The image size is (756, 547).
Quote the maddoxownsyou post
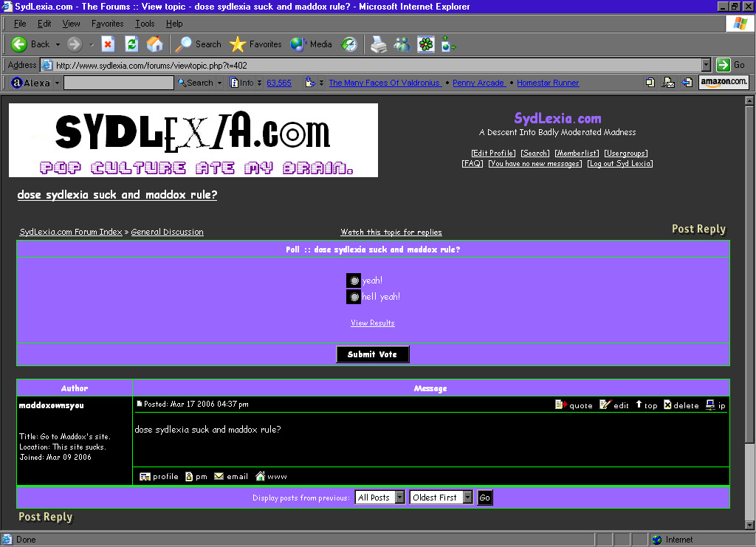tap(574, 405)
